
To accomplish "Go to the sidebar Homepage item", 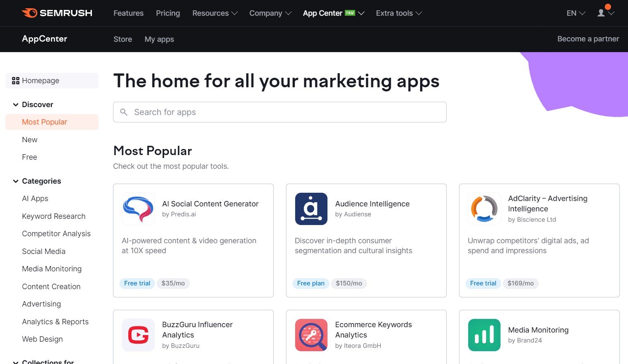I will 41,81.
